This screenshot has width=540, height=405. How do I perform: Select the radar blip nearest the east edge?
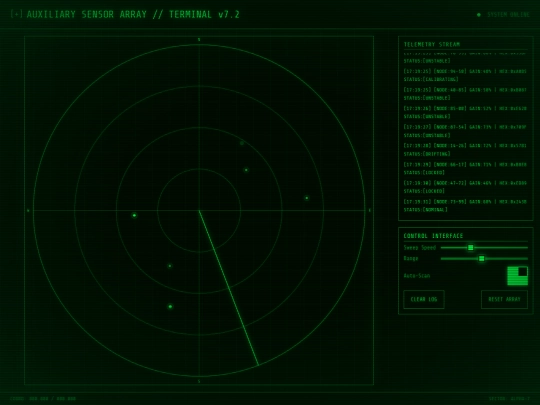pos(307,198)
